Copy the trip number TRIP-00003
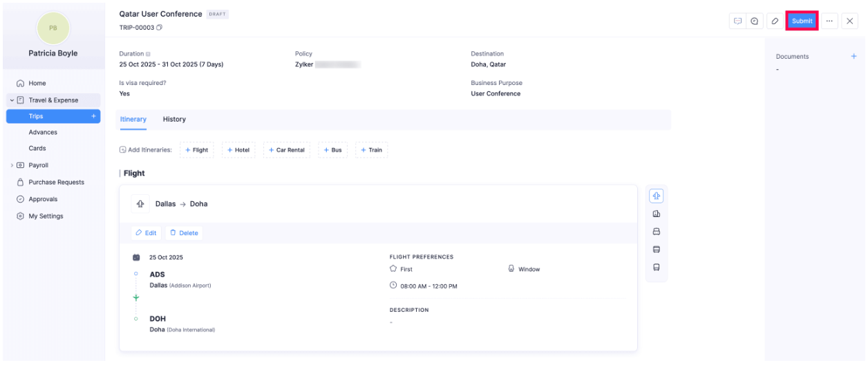The image size is (868, 365). pos(159,28)
